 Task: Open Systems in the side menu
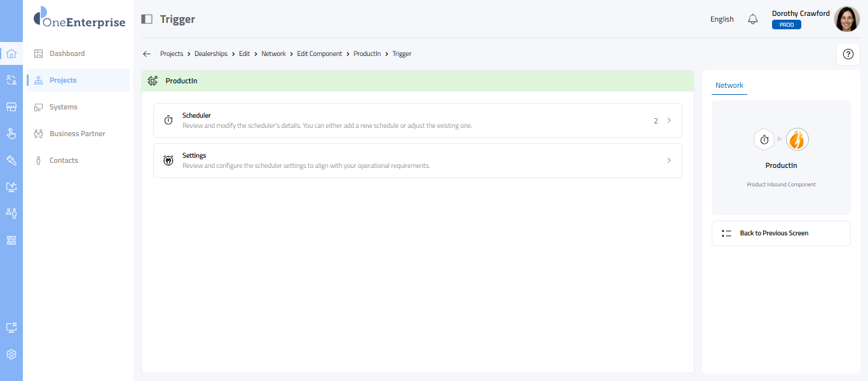(x=64, y=107)
